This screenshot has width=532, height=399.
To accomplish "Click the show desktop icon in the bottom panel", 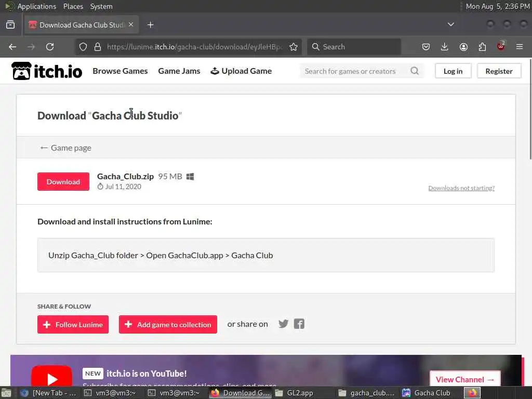I will point(6,393).
